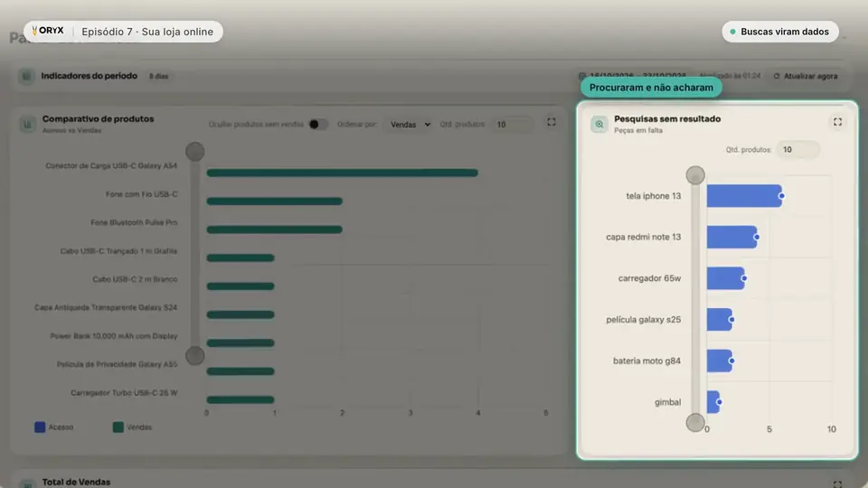Click the Buscas viram dados badge

click(780, 32)
